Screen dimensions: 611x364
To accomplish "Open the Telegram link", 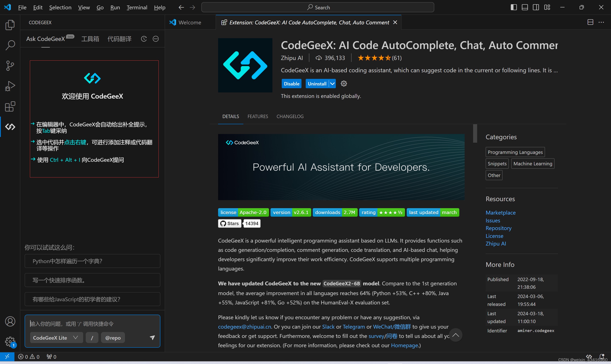I will 354,326.
